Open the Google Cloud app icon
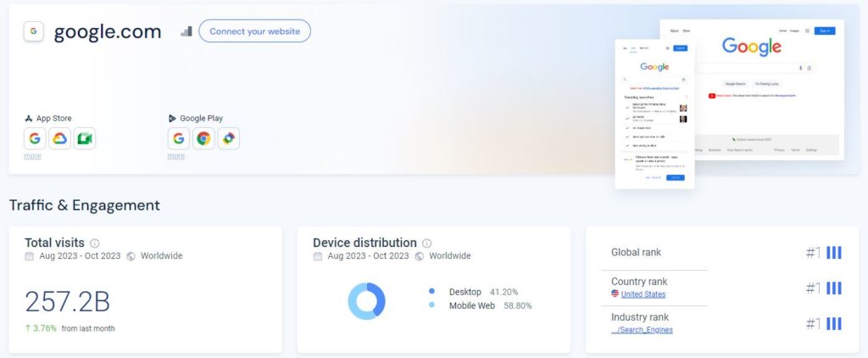 60,138
